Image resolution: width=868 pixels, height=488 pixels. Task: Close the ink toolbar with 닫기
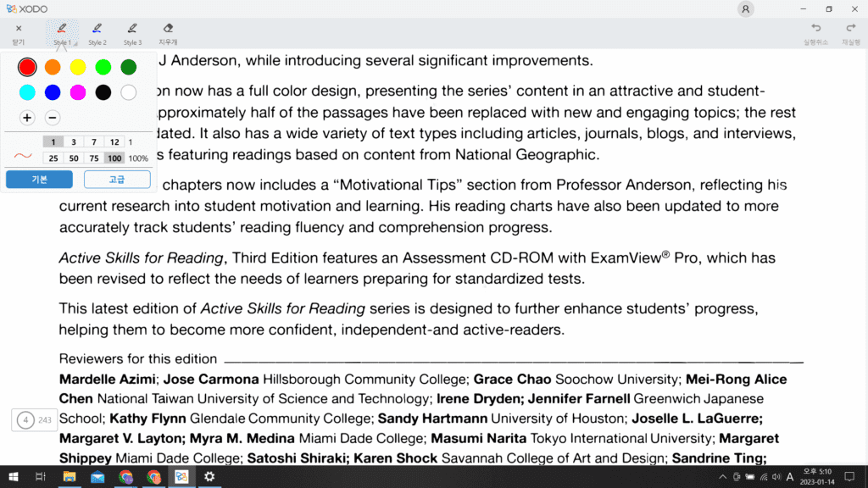19,33
